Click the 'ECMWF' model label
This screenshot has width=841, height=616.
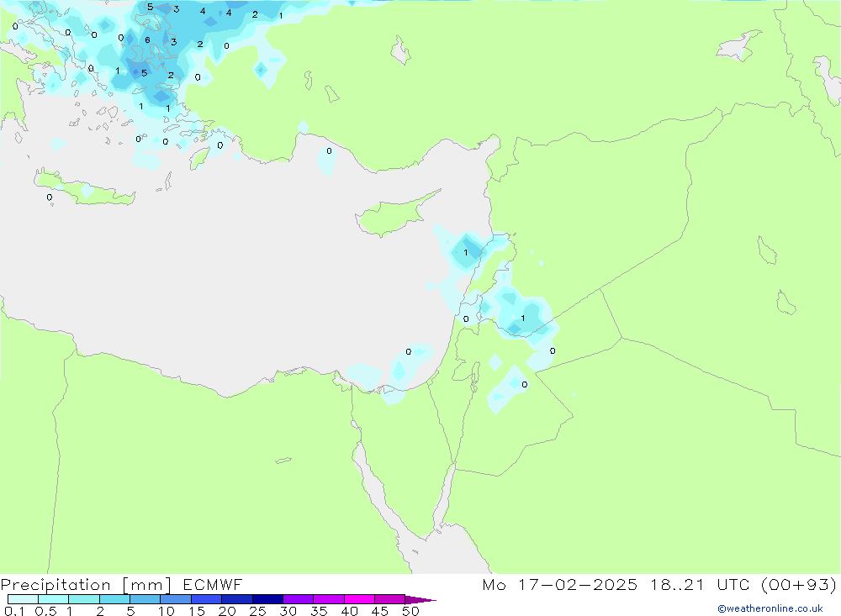point(213,585)
